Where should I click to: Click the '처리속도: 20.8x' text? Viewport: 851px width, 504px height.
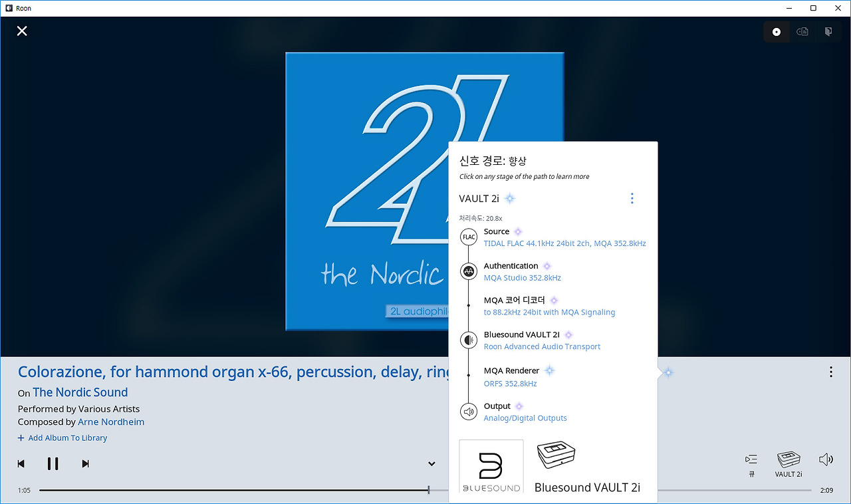point(481,218)
